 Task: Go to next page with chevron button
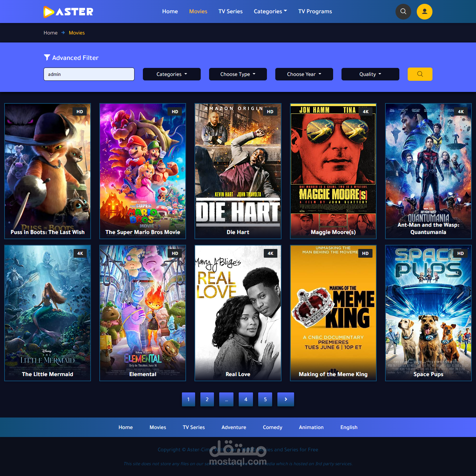(286, 399)
